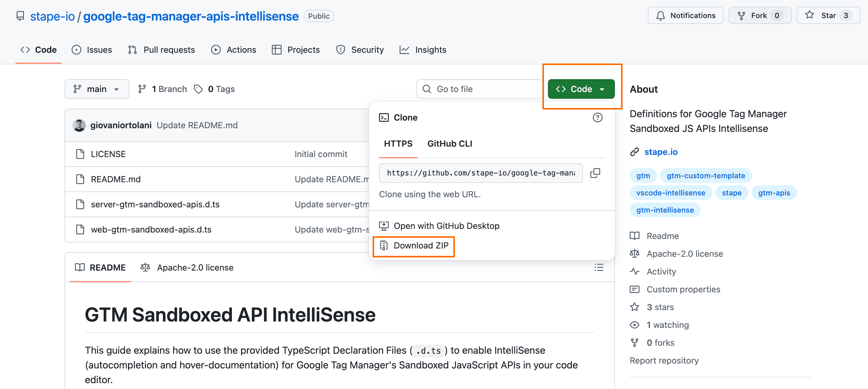View the 3 stars link
The width and height of the screenshot is (868, 389).
(x=660, y=307)
